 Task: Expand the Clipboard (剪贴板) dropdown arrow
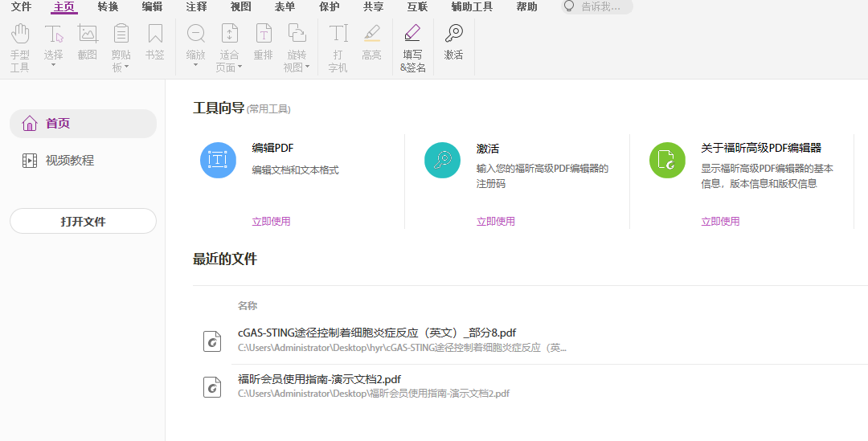coord(127,67)
